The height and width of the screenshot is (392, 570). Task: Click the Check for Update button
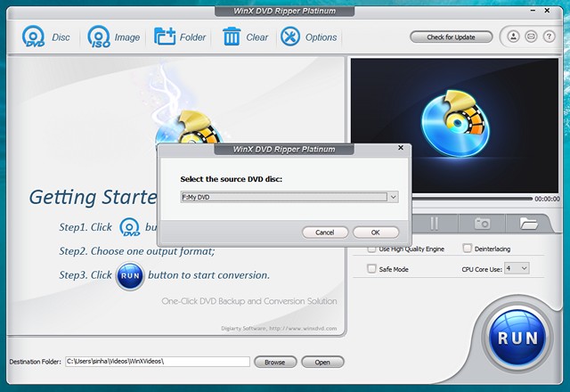pos(452,37)
